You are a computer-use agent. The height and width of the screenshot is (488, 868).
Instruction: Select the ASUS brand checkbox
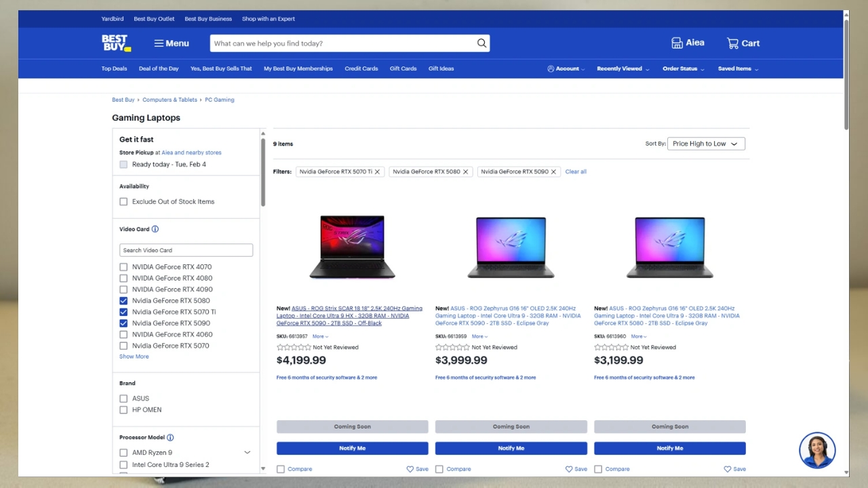coord(123,399)
